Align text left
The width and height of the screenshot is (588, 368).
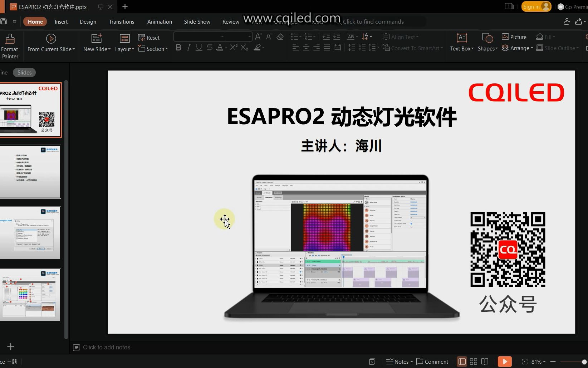(295, 48)
